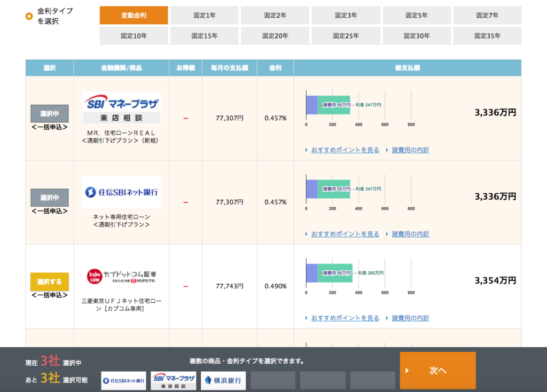Click 横浜銀行 logo in bottom selection bar

[223, 381]
